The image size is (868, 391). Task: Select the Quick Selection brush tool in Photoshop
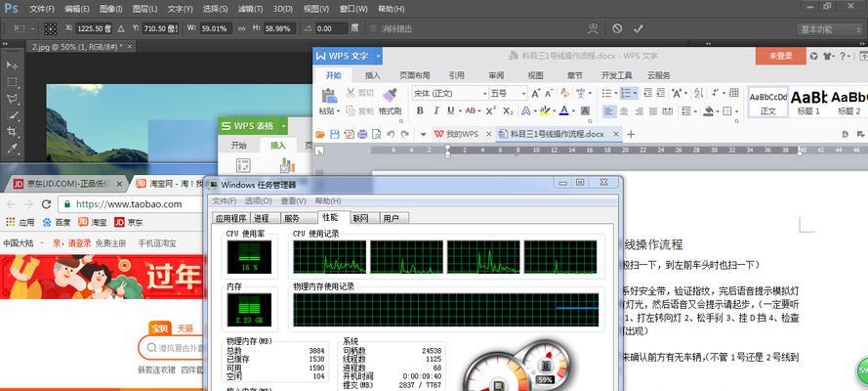(x=12, y=115)
